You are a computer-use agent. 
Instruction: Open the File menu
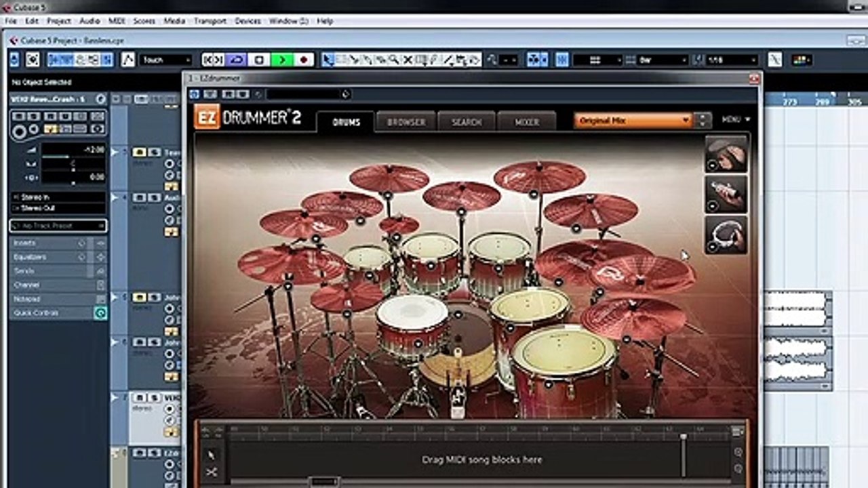tap(10, 21)
